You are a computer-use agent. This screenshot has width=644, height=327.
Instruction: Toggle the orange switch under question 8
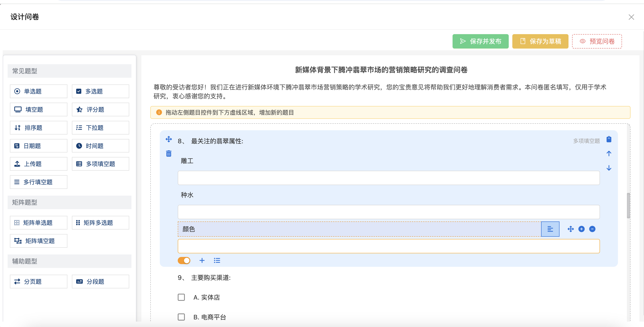(184, 260)
